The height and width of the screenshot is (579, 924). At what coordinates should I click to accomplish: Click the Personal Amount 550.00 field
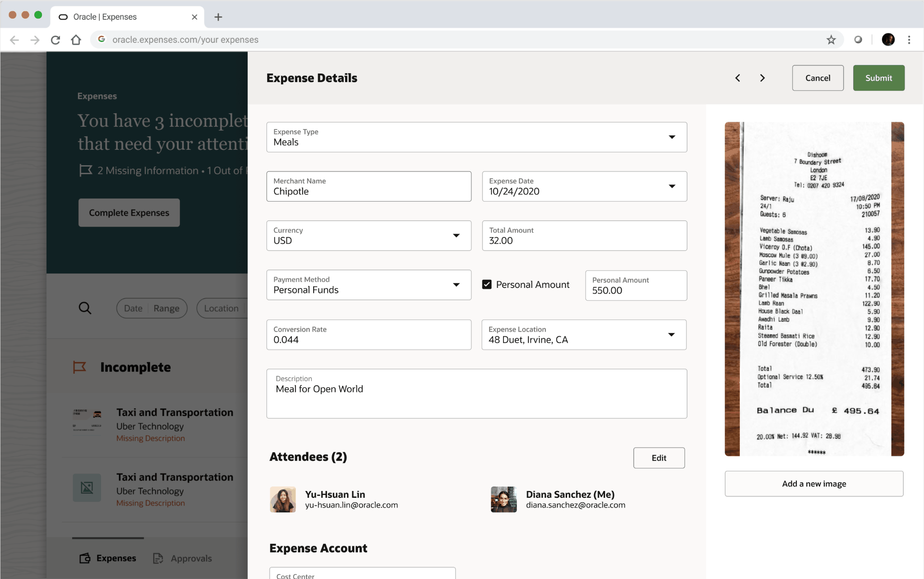click(x=636, y=285)
